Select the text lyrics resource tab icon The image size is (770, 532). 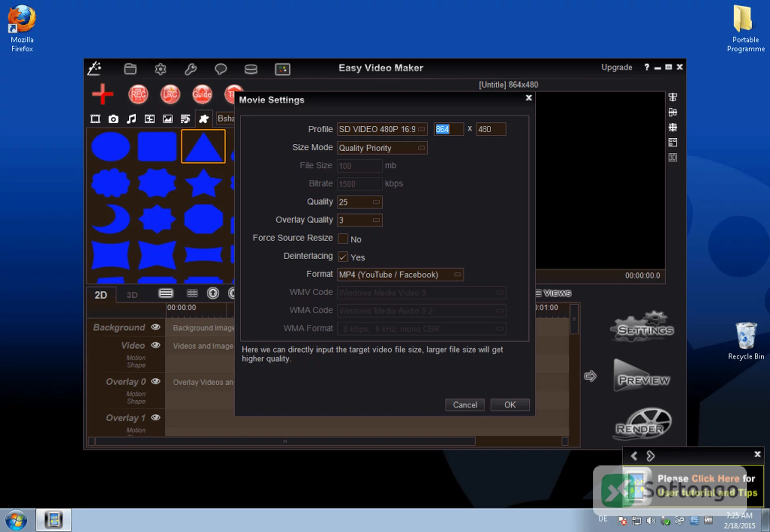pos(185,119)
